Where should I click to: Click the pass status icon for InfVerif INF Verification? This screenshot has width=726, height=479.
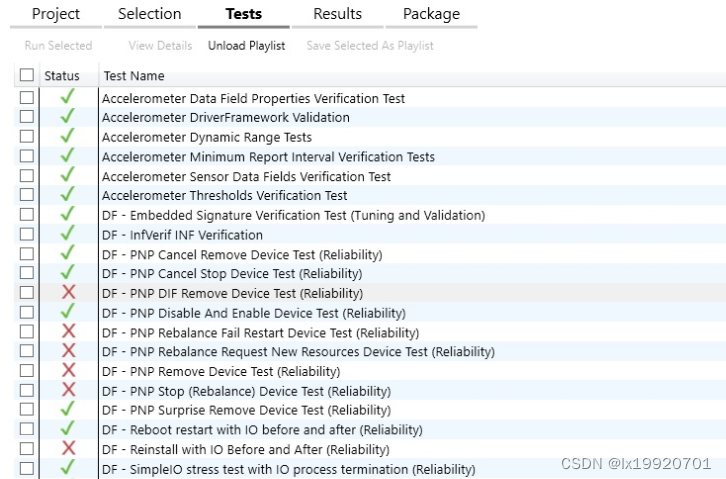coord(68,234)
